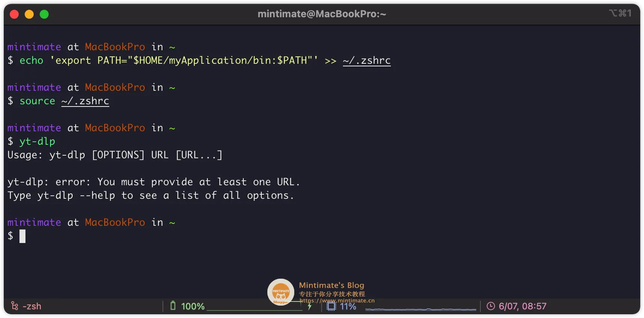Click the -zsh job name in status bar
This screenshot has width=644, height=318.
point(32,306)
